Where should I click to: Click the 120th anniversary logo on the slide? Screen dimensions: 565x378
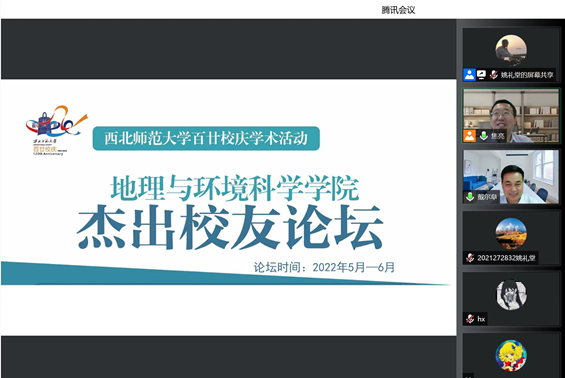coord(56,130)
